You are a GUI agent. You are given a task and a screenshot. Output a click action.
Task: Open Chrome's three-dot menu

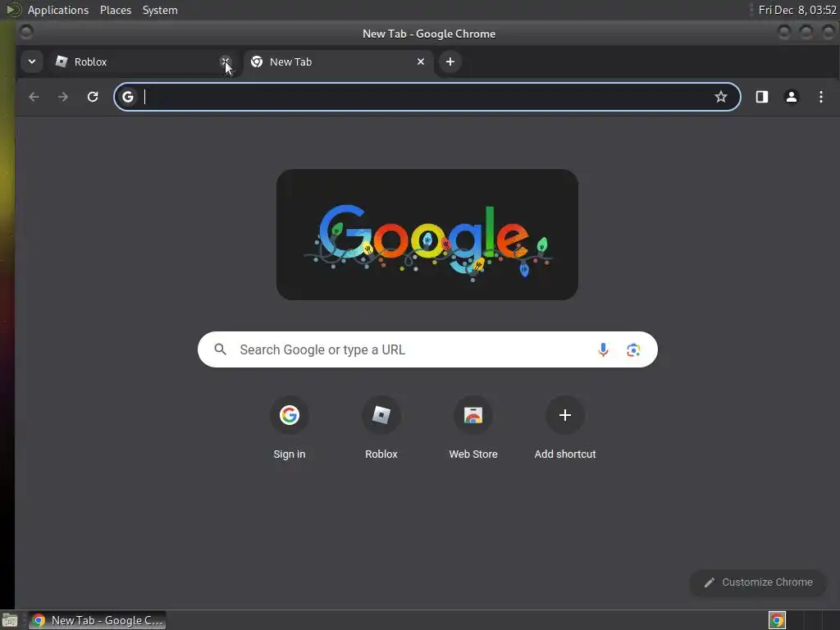(x=820, y=97)
